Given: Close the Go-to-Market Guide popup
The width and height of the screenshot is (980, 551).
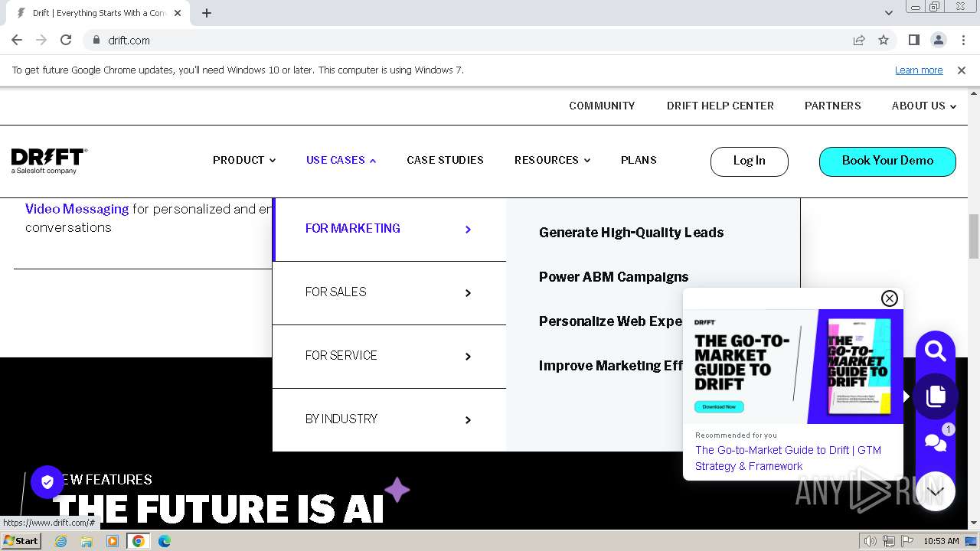Looking at the screenshot, I should click(x=890, y=298).
